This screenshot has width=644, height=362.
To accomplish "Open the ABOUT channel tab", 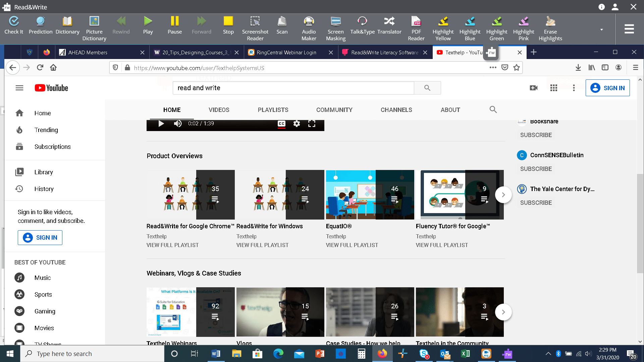I will [450, 110].
